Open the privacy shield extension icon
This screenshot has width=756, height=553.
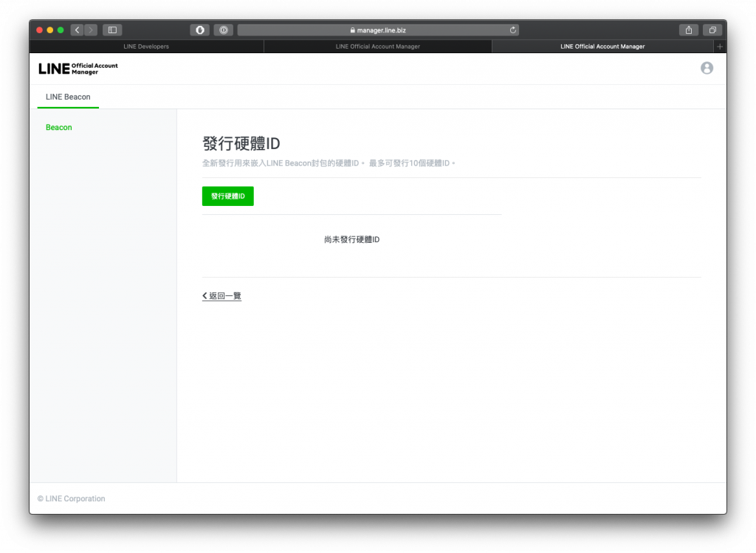pos(199,30)
